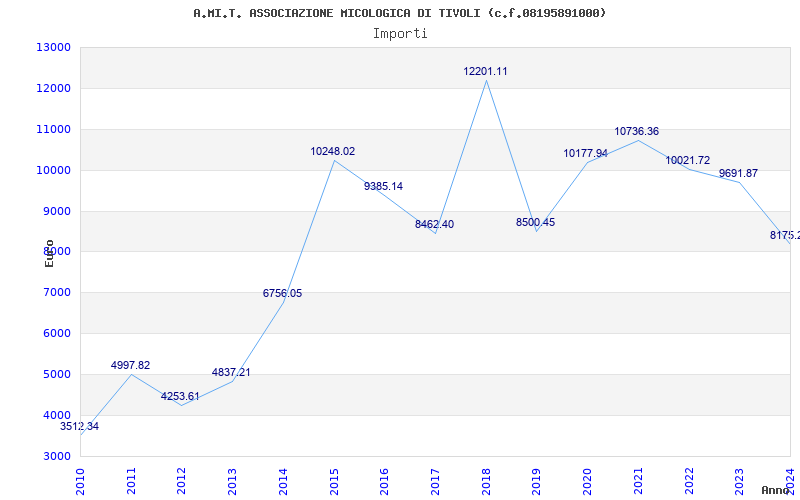The width and height of the screenshot is (800, 500).
Task: Select the data label 10248.02
Action: [333, 152]
